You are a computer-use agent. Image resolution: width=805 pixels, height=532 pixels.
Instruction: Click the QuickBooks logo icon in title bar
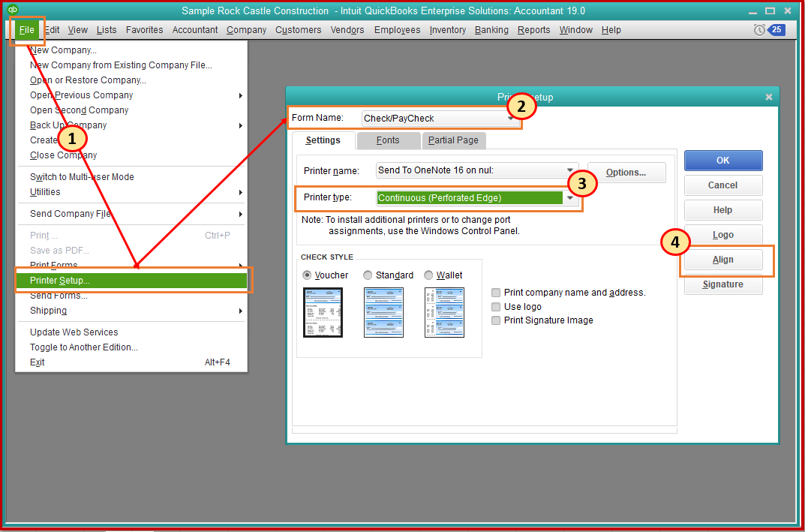14,9
